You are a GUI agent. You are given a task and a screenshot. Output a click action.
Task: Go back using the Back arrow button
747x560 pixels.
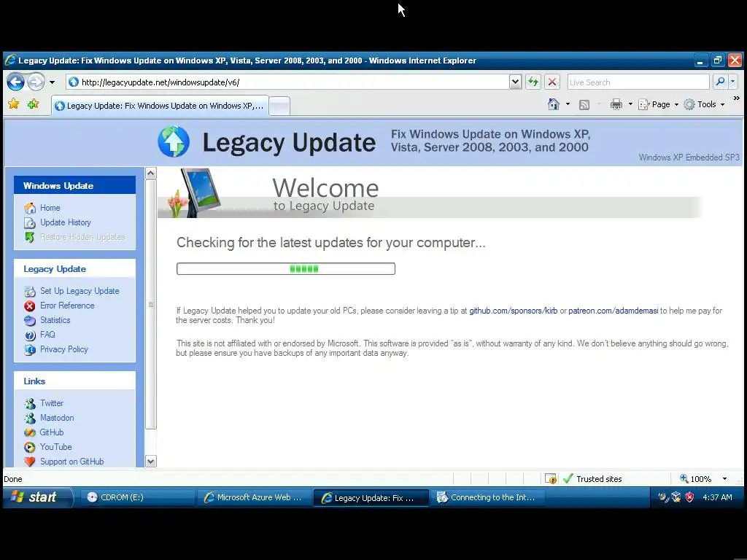[15, 82]
